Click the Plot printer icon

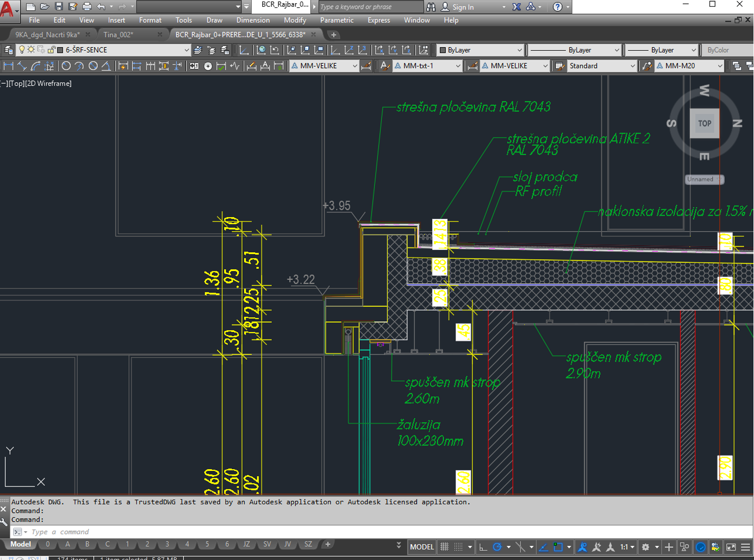pos(87,7)
